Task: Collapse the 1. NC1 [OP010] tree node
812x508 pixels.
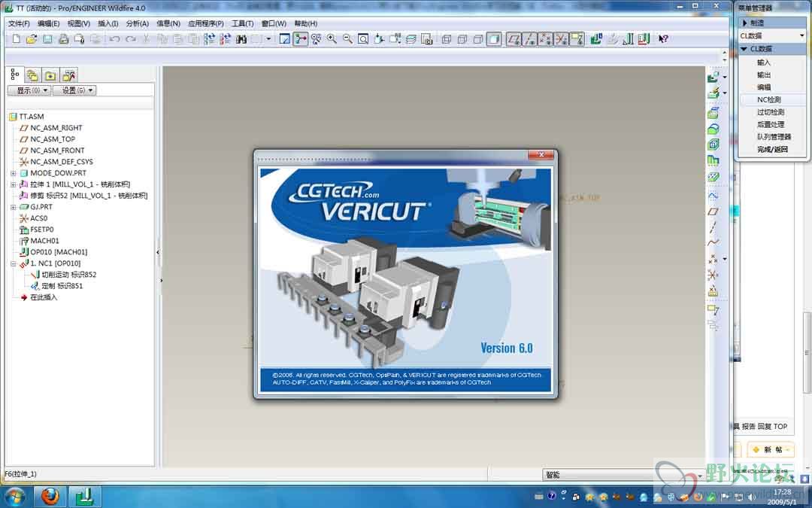Action: tap(14, 263)
